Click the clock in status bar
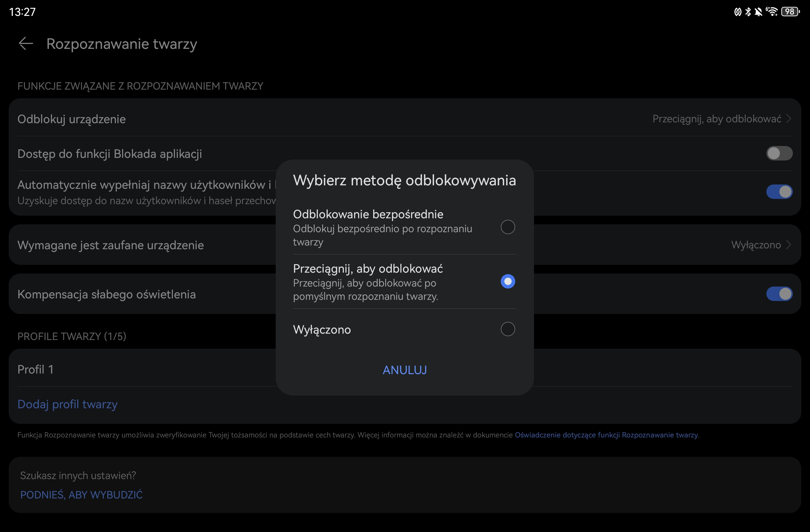This screenshot has width=810, height=532. (22, 12)
